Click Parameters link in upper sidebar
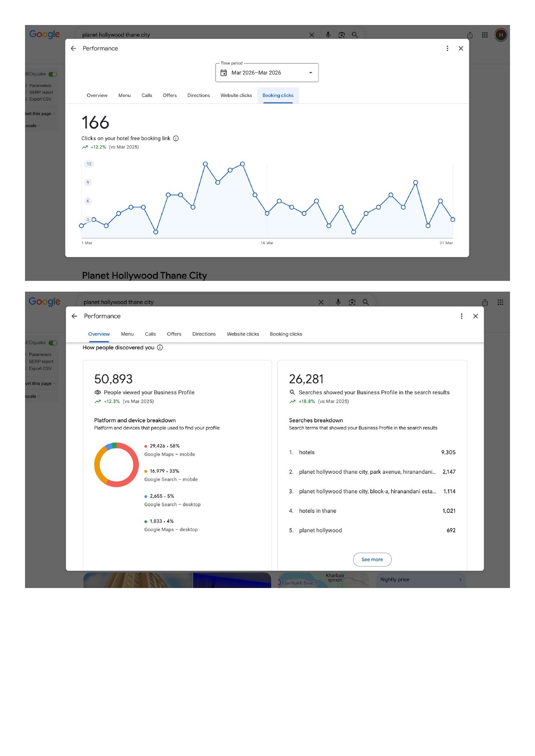 pyautogui.click(x=40, y=85)
